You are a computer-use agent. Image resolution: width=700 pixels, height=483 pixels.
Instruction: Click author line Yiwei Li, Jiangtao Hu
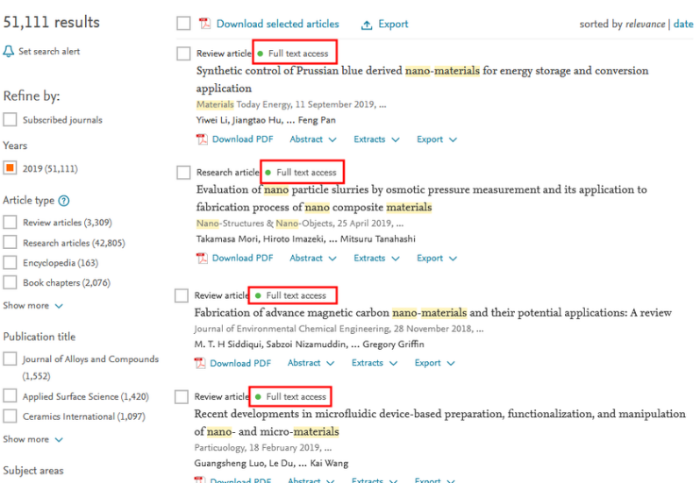(x=266, y=120)
